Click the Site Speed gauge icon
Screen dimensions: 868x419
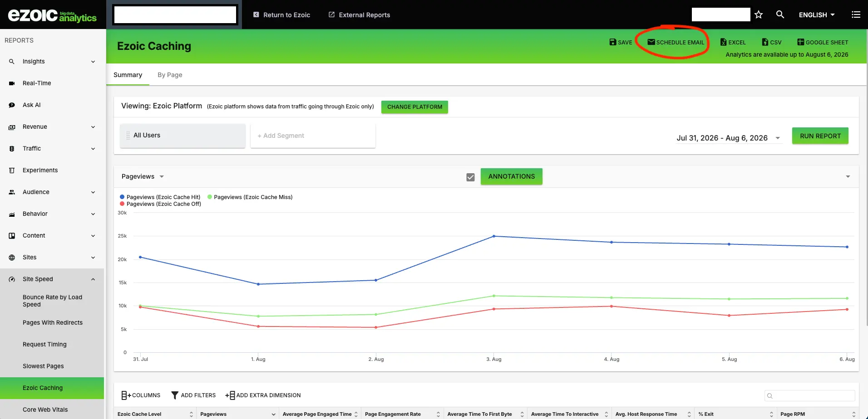[12, 279]
